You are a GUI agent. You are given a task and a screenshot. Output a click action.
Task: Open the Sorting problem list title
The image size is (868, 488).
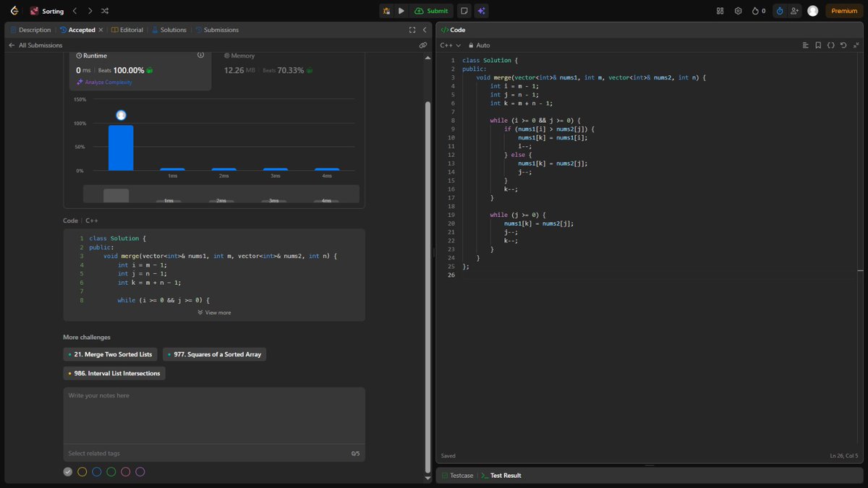pos(53,11)
